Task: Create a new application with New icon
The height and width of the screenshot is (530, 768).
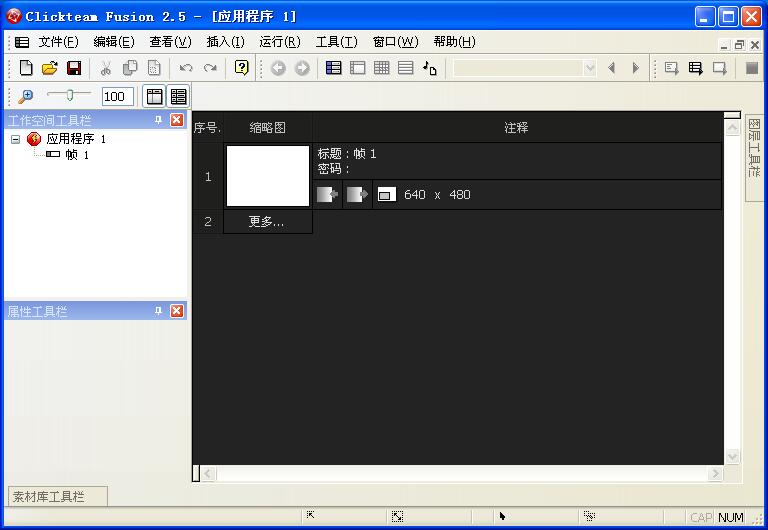Action: pos(26,68)
